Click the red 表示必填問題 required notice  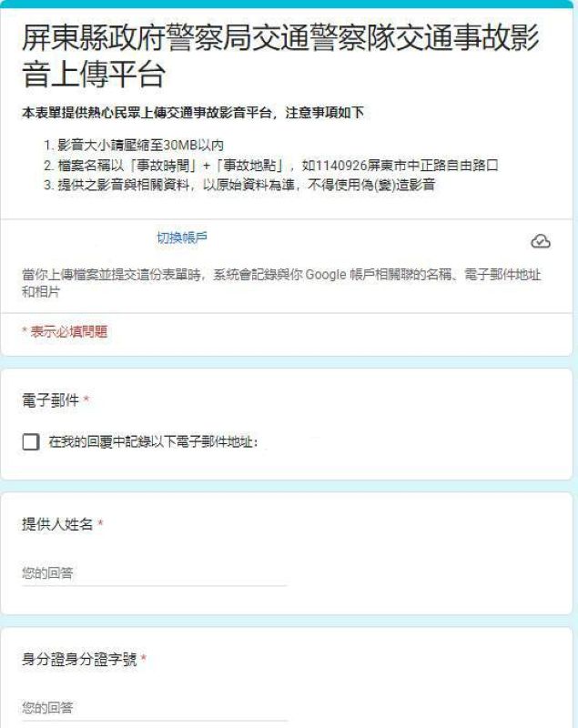coord(65,331)
